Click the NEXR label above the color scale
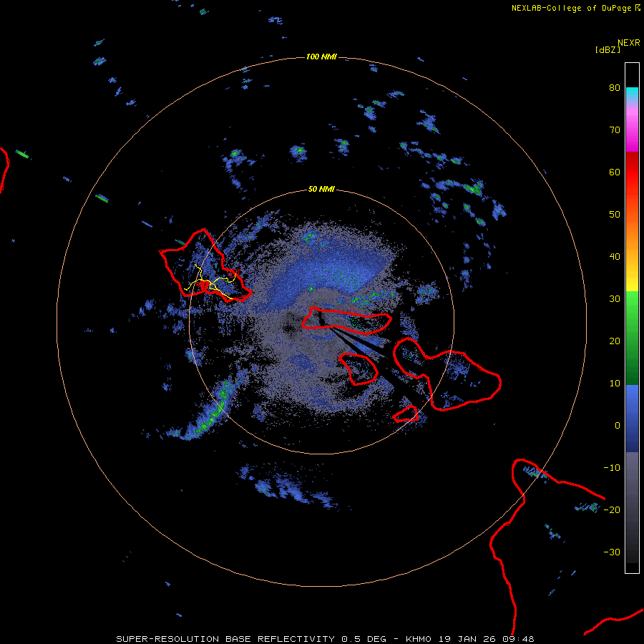The width and height of the screenshot is (644, 644). coord(628,43)
